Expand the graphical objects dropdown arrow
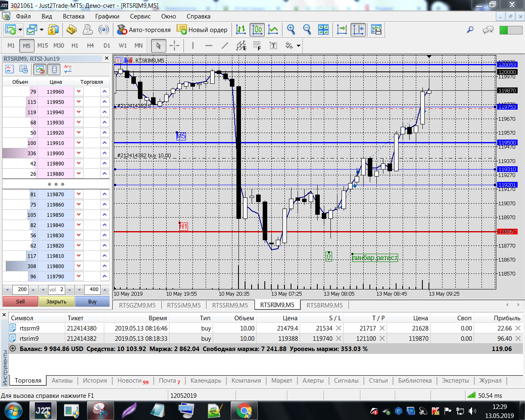 298,46
